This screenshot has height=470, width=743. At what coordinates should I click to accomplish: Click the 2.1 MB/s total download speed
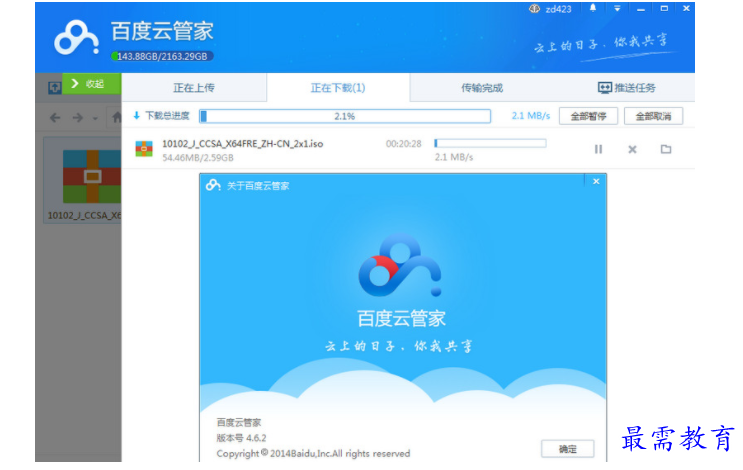(531, 116)
